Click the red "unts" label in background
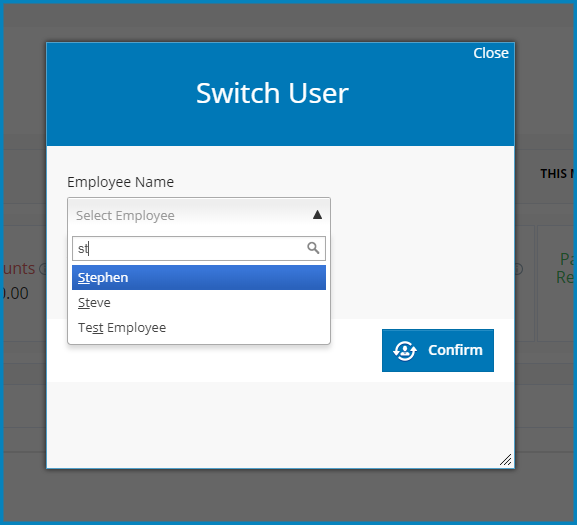Image resolution: width=577 pixels, height=525 pixels. [x=19, y=269]
